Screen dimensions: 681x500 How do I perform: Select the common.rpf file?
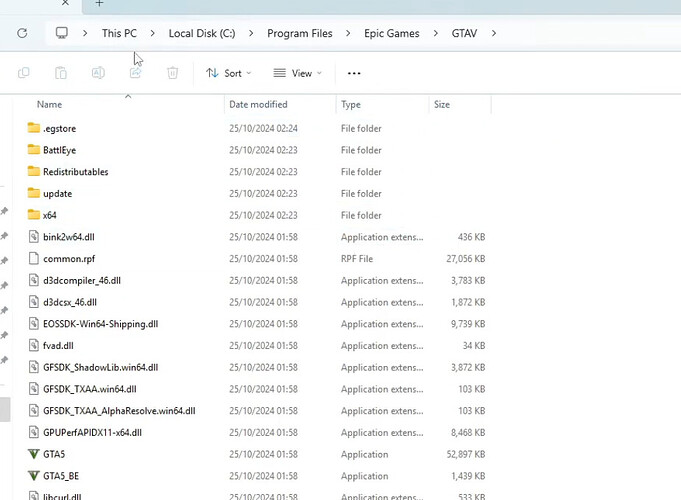(69, 259)
